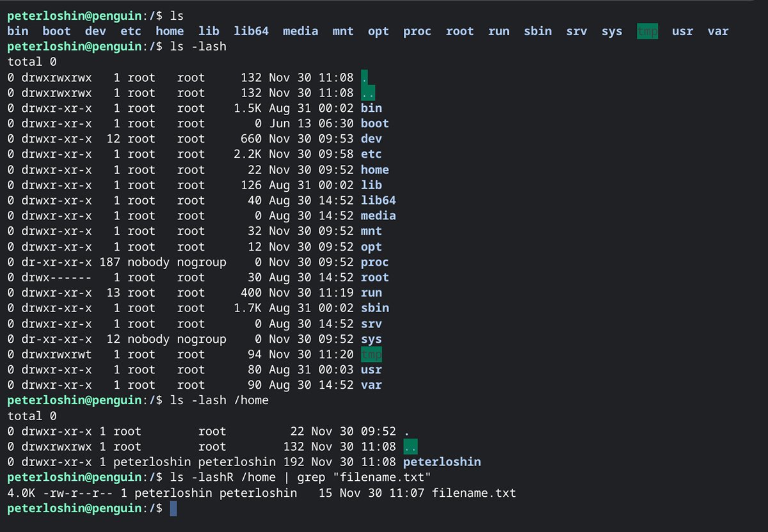Click the 1.7K size value for sbin
The image size is (768, 532).
pyautogui.click(x=248, y=308)
